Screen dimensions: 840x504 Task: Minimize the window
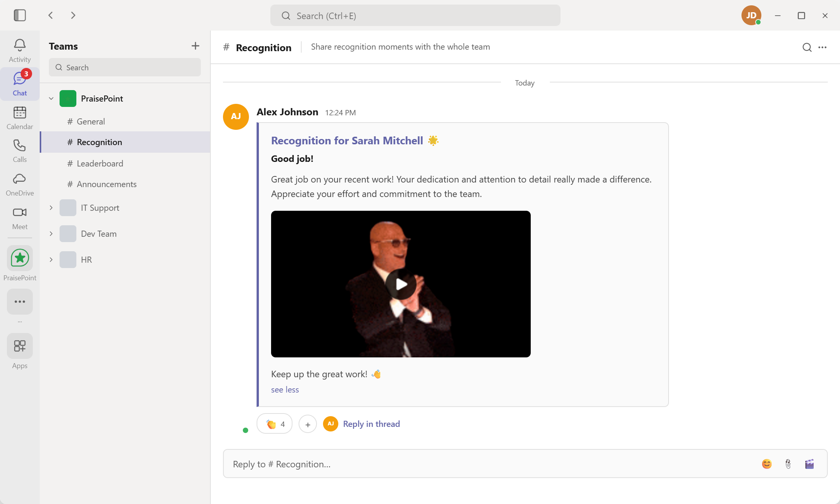coord(778,15)
